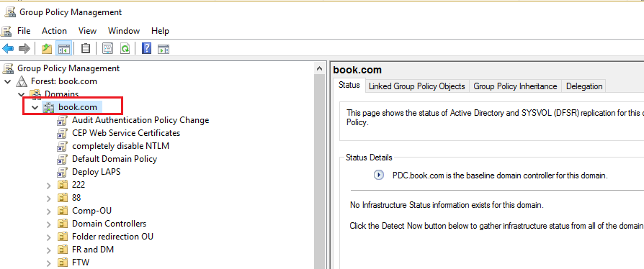Select CEP Web Service Certificates GPO icon
The image size is (644, 269).
tap(62, 133)
